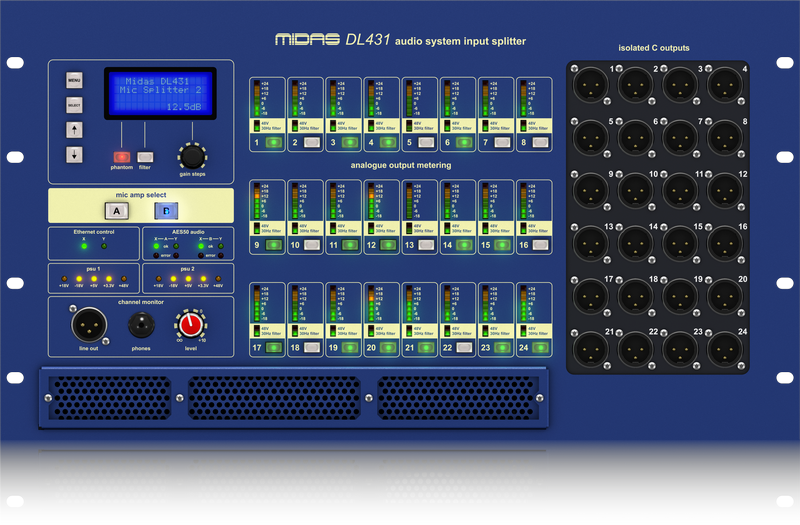This screenshot has width=800, height=525.
Task: Select channel 17 button
Action: pyautogui.click(x=274, y=347)
